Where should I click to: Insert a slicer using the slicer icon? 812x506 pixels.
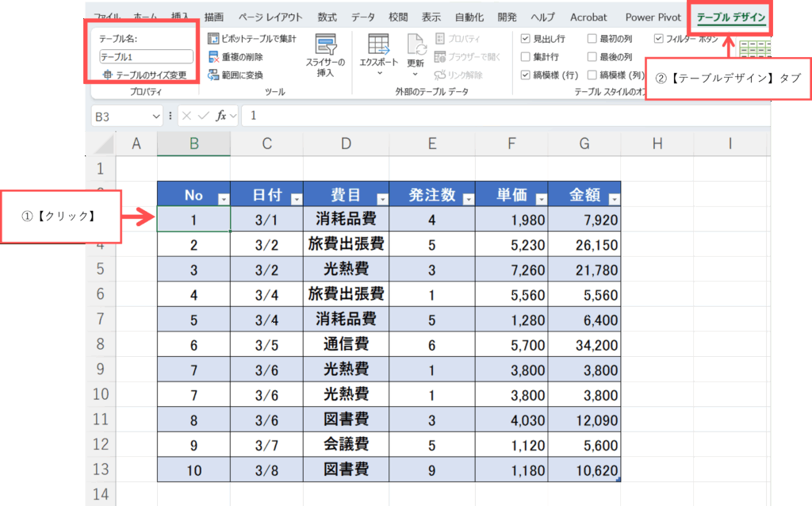click(326, 46)
